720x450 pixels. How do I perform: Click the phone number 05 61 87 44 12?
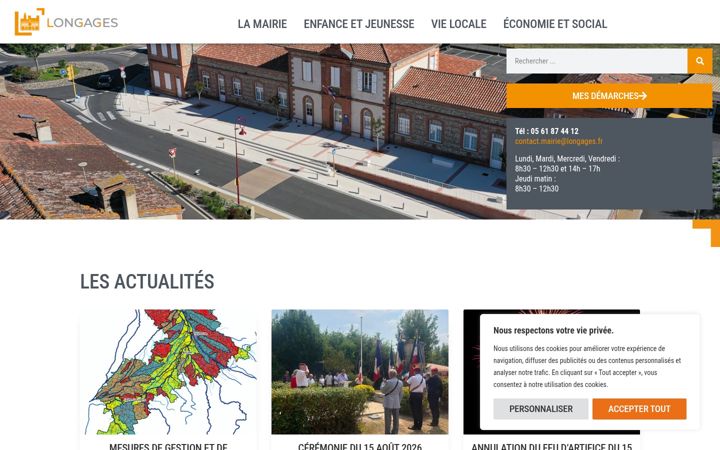pyautogui.click(x=554, y=131)
